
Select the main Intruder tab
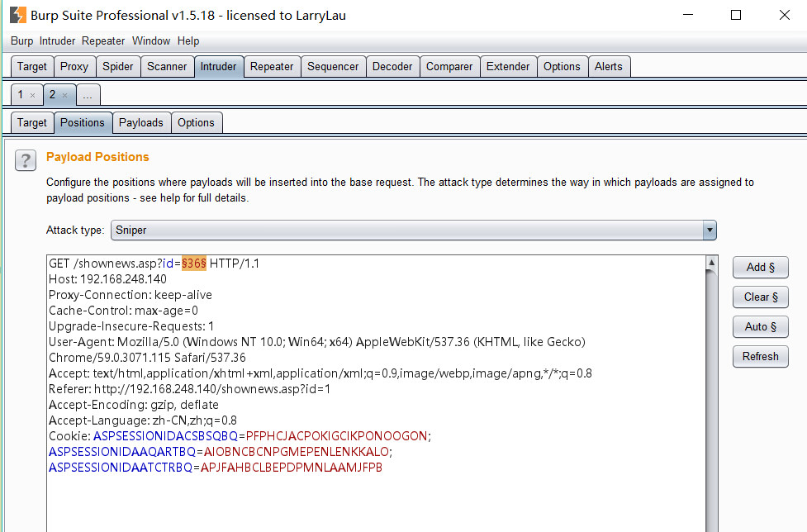pyautogui.click(x=218, y=66)
